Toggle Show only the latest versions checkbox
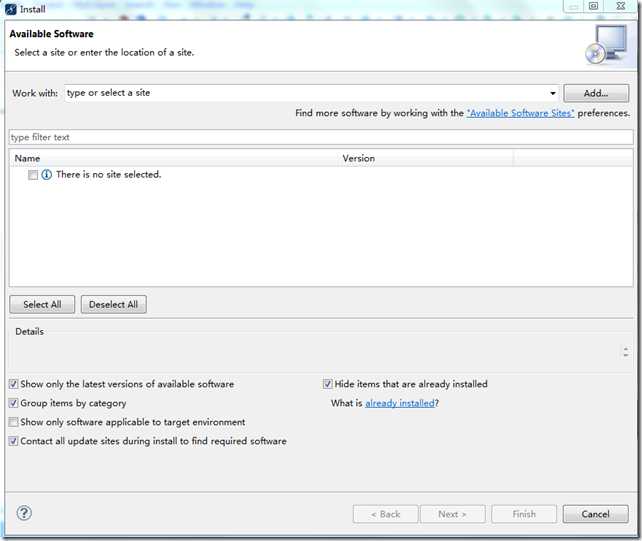 14,384
